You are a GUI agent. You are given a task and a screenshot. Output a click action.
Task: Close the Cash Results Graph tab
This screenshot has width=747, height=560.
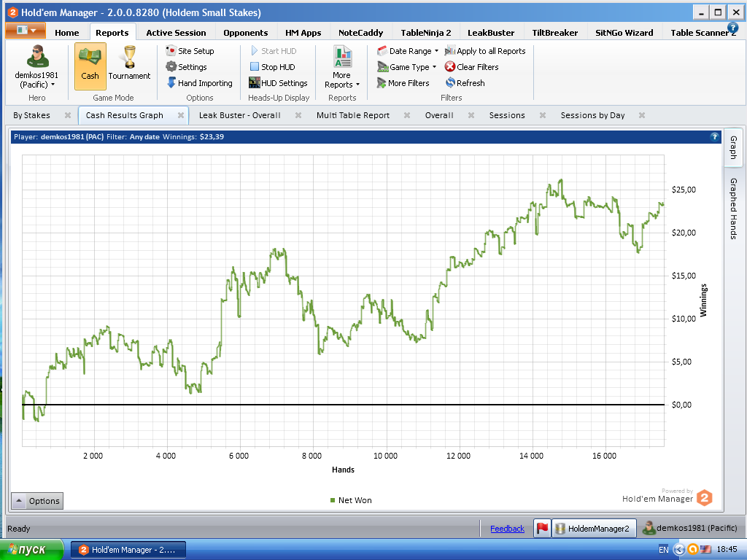[x=181, y=115]
